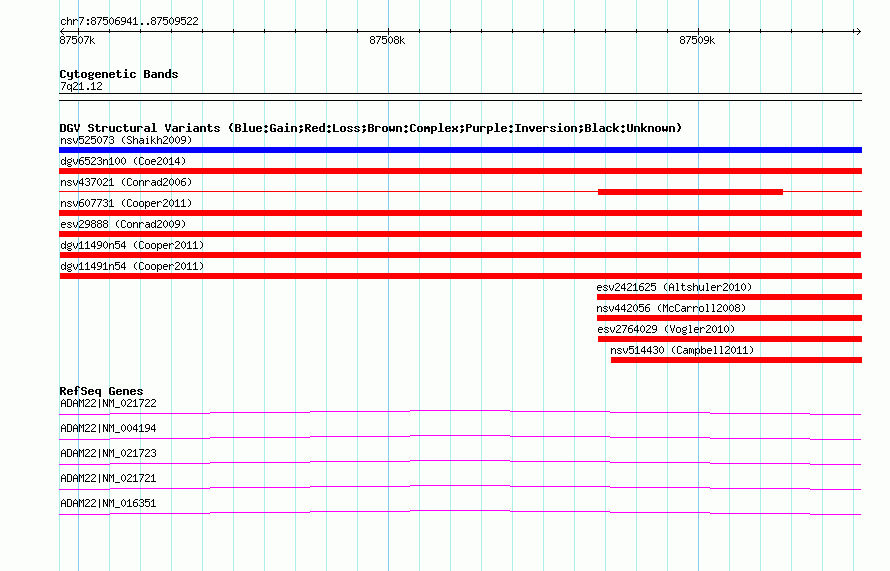Click the red bar under nsv442056
Screen dimensions: 890x571
[729, 318]
